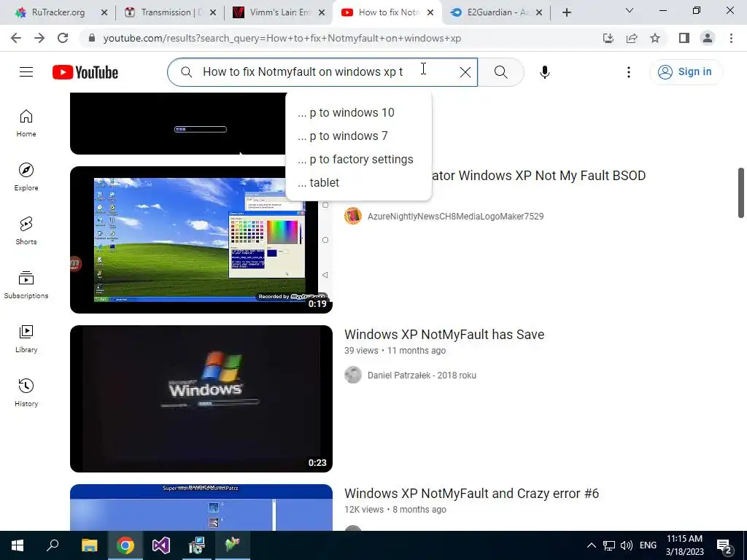The width and height of the screenshot is (747, 560).
Task: Choose suggestion 'p to factory settings'
Action: (357, 160)
